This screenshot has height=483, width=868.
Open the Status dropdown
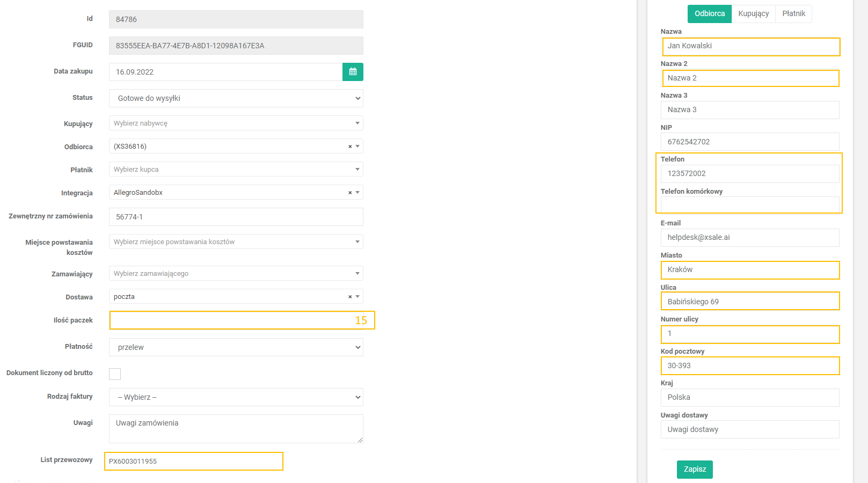(236, 98)
